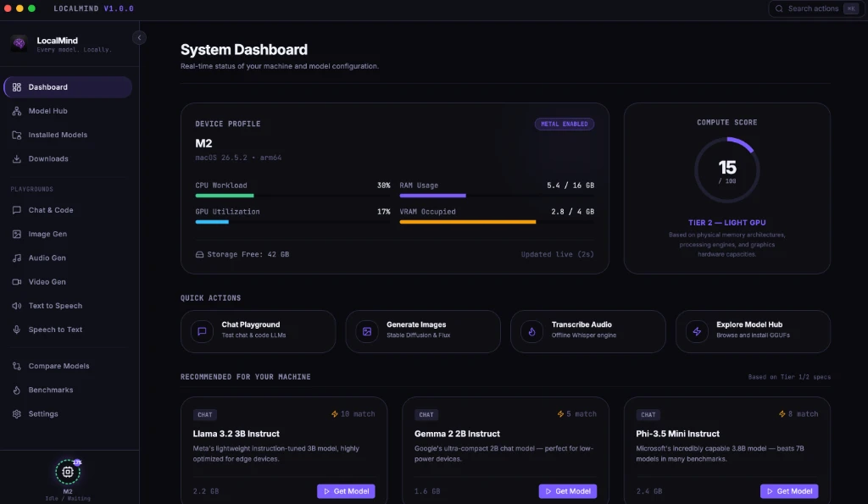Click the Tier 2 — Light GPU label

726,223
